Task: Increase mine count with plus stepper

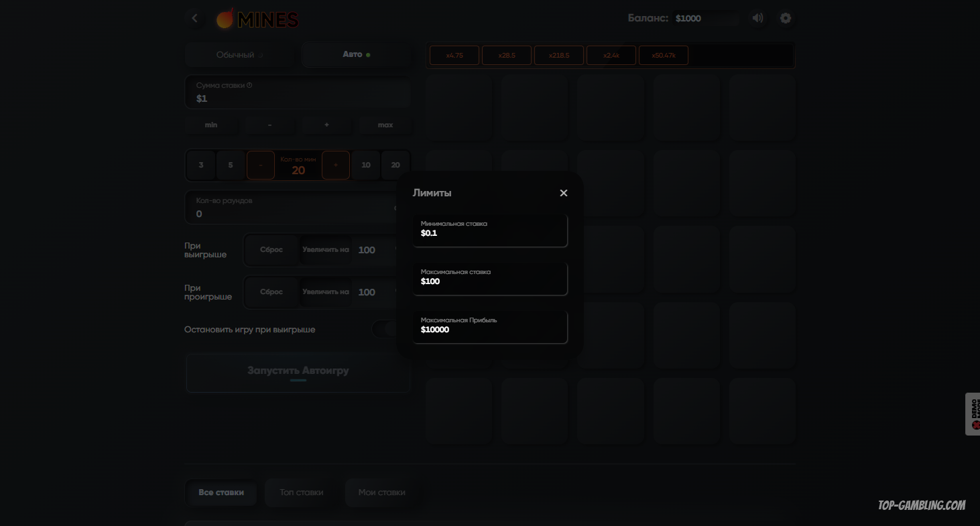Action: coord(336,165)
